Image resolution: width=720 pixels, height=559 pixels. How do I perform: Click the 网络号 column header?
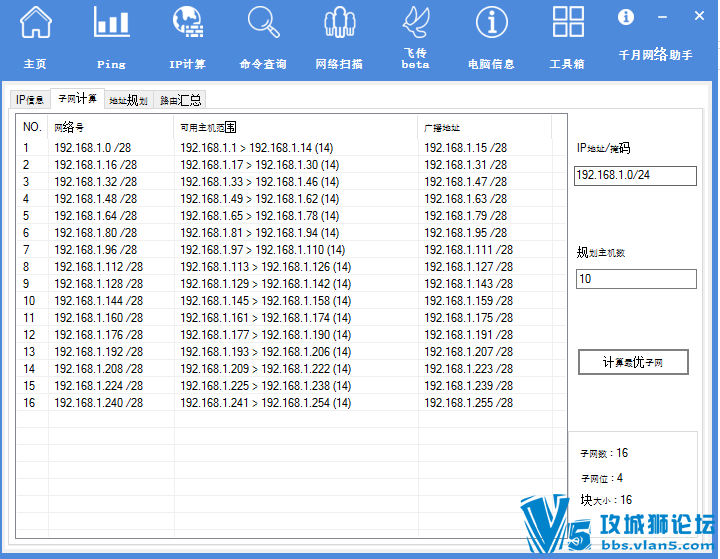point(111,127)
